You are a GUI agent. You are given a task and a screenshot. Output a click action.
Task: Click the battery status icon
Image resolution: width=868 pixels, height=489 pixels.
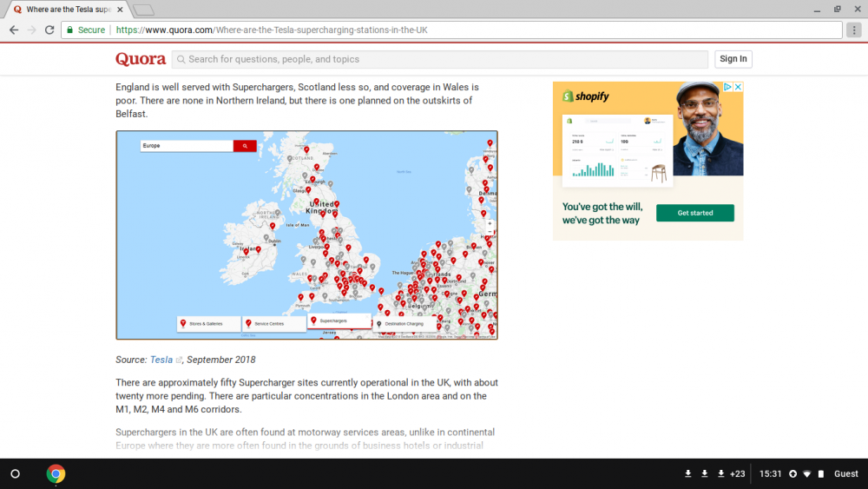821,474
